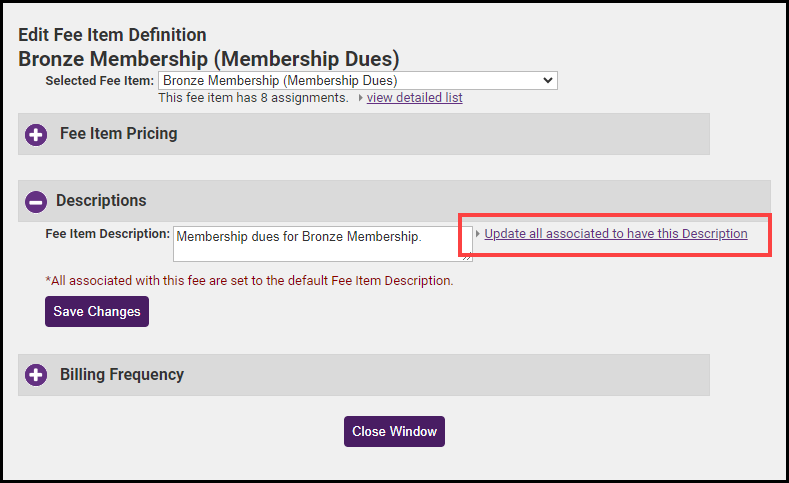
Task: Click the Edit Fee Item Definition title
Action: (x=112, y=37)
